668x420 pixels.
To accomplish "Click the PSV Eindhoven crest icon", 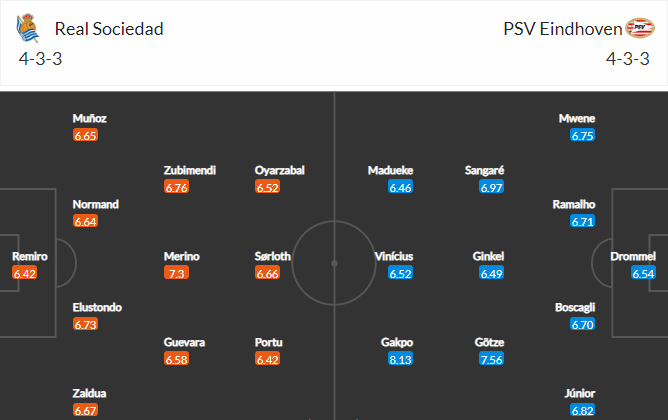I will click(639, 28).
